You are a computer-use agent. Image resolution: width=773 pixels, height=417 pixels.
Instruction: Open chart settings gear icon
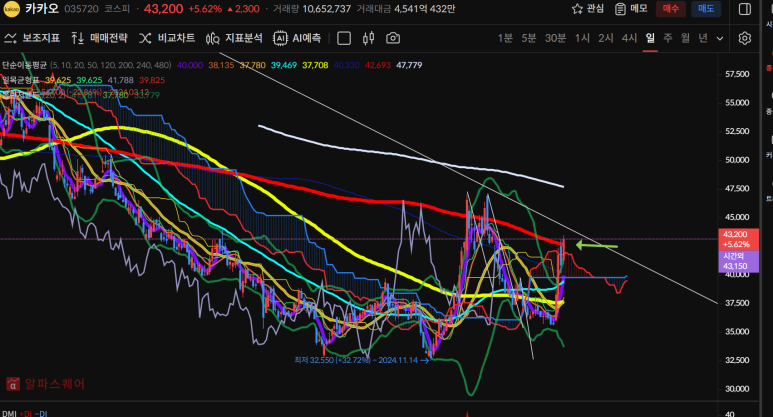(744, 38)
